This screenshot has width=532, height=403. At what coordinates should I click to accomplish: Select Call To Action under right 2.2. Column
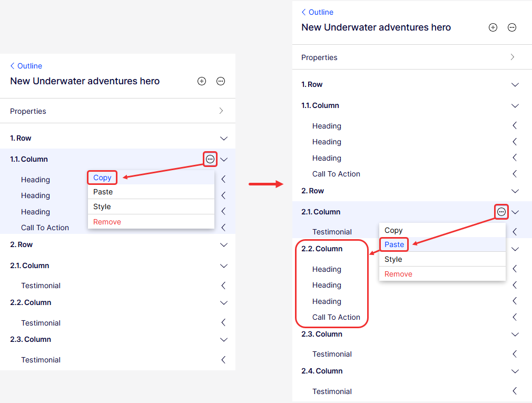pos(336,317)
